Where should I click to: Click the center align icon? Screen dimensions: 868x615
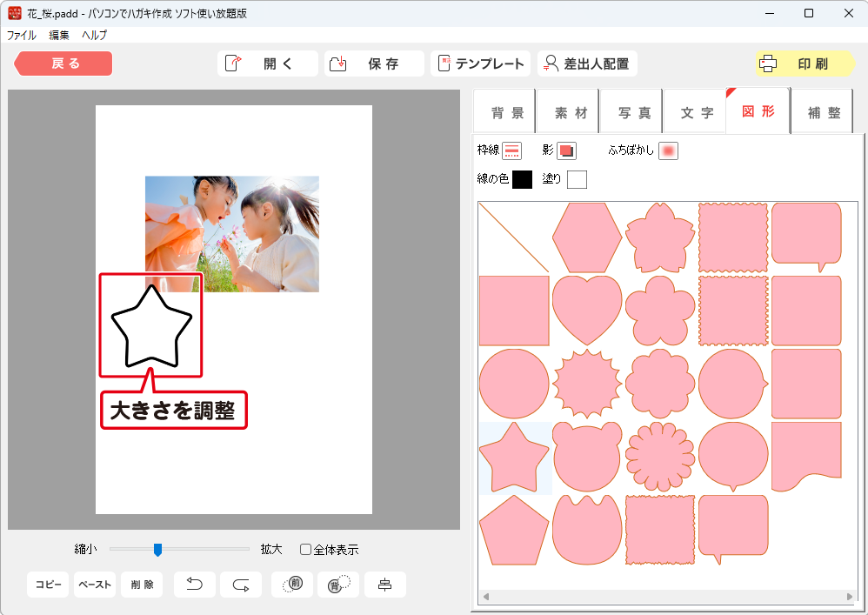(x=384, y=585)
